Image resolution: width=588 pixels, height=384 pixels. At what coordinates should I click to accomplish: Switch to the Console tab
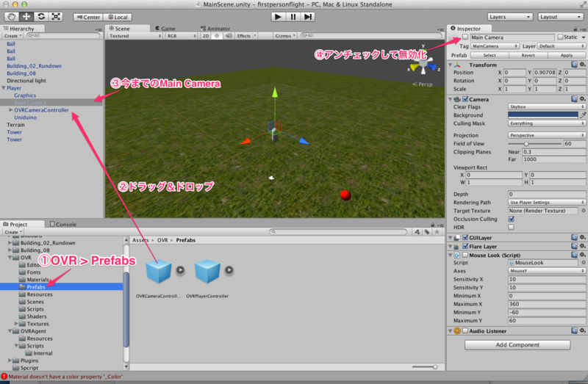coord(65,224)
